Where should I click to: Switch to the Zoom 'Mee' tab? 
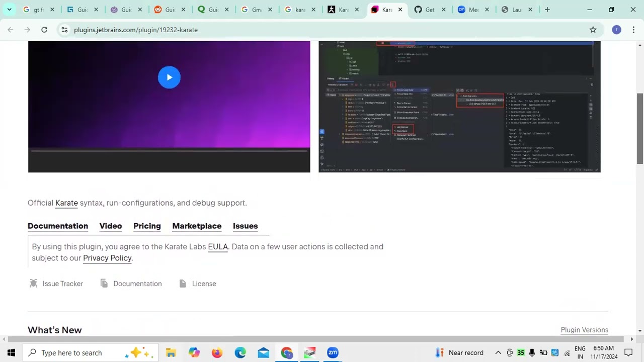click(x=474, y=10)
